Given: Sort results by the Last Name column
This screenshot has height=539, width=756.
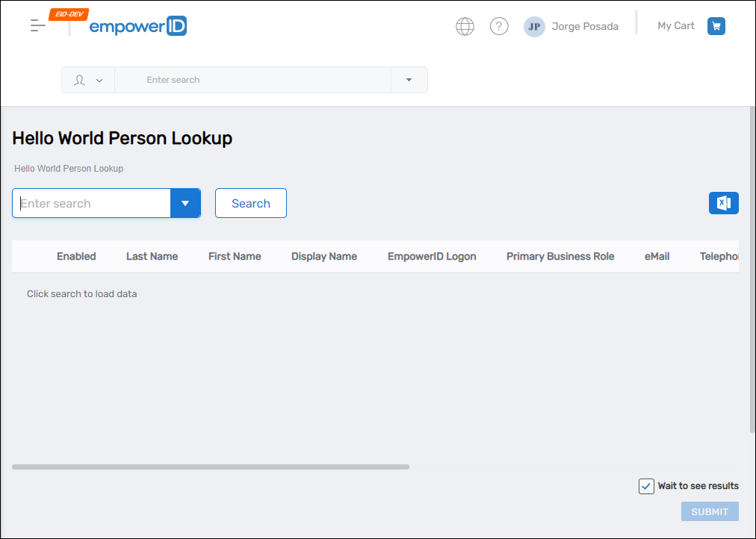Looking at the screenshot, I should click(152, 256).
